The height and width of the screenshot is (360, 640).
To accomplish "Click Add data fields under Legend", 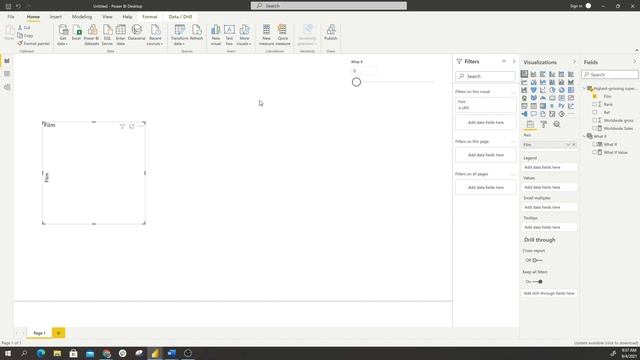I will [549, 167].
